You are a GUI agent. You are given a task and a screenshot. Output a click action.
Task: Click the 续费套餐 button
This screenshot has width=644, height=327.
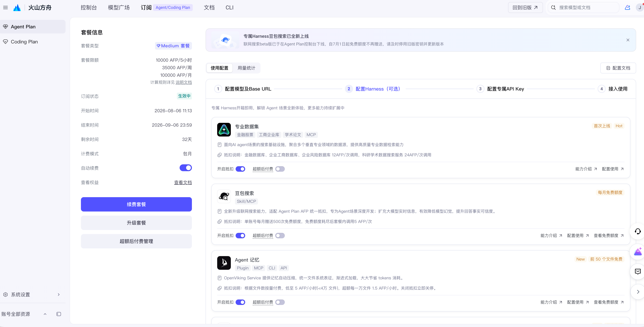pyautogui.click(x=136, y=204)
